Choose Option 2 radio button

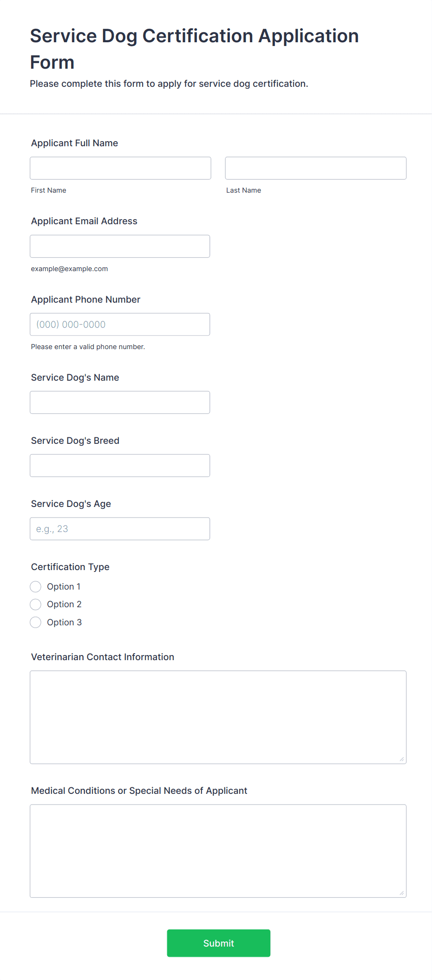[36, 604]
